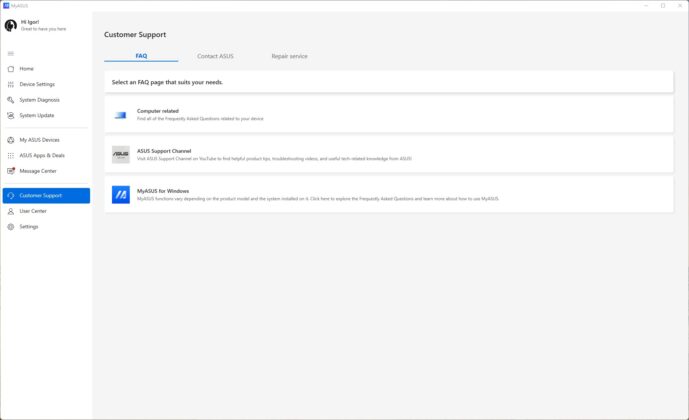Screen dimensions: 689x420
Task: Open Device Settings icon in sidebar
Action: (11, 84)
